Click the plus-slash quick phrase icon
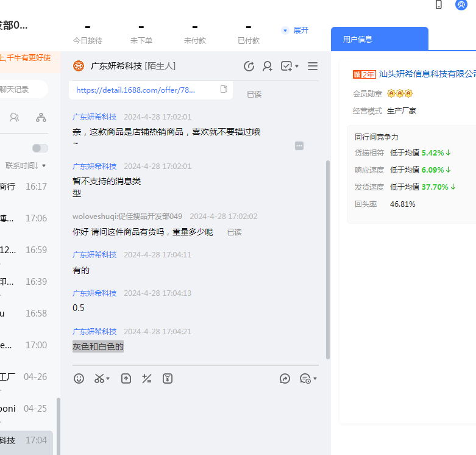The width and height of the screenshot is (476, 455). (146, 379)
